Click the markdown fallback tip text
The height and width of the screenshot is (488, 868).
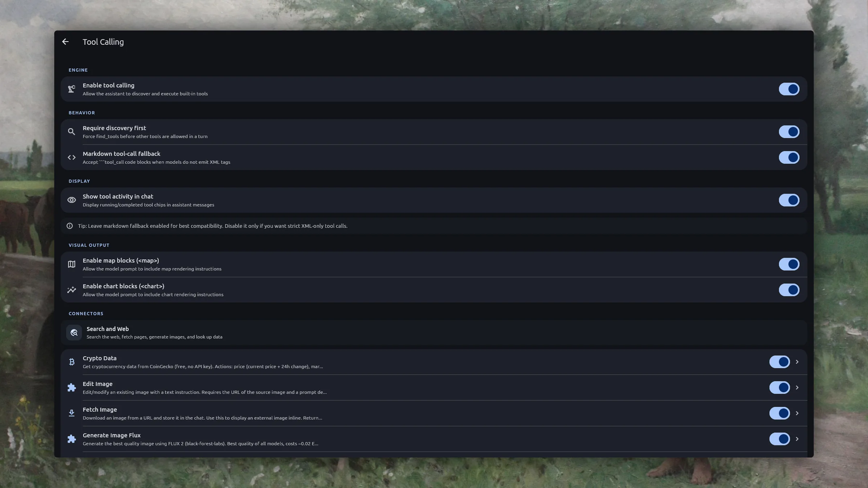coord(213,226)
